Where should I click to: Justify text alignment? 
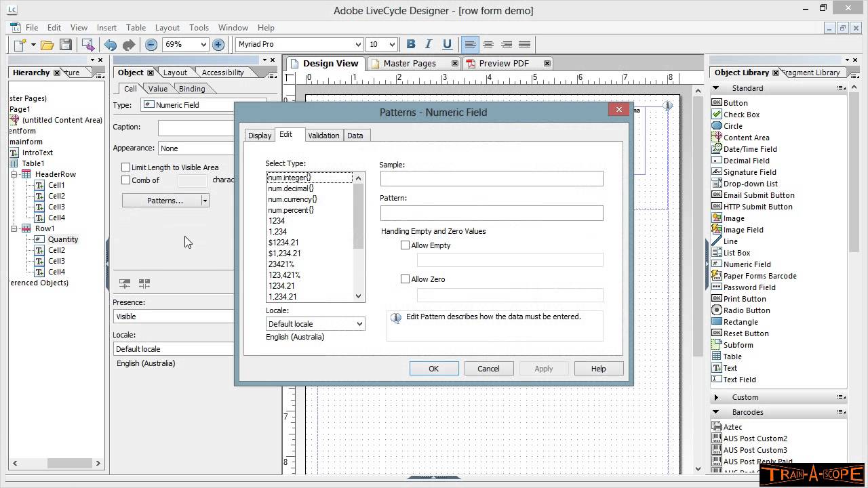(x=524, y=44)
